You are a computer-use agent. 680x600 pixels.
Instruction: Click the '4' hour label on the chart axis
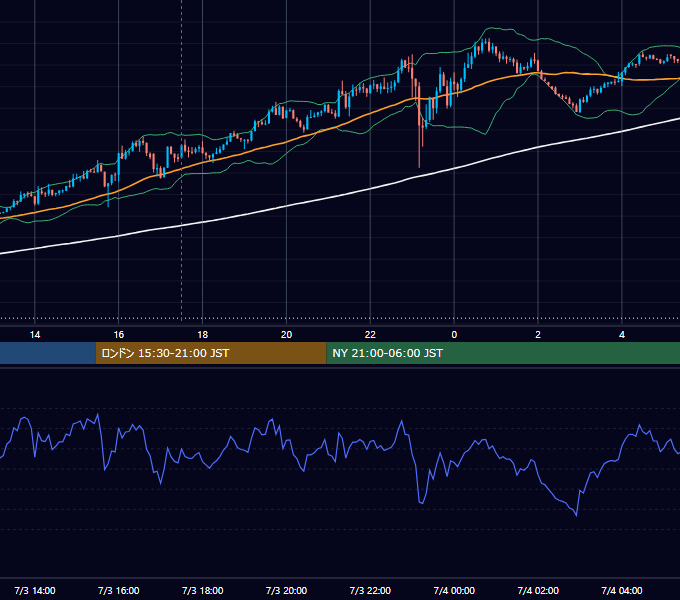point(622,335)
